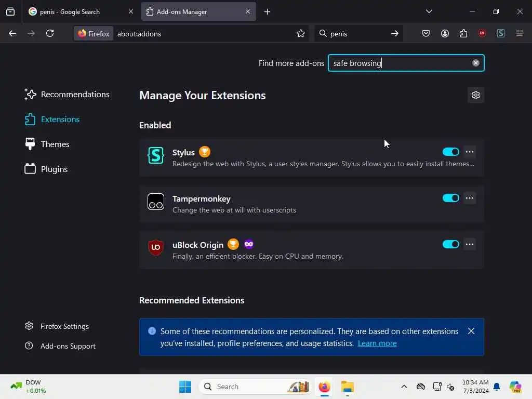Open the notifications bell icon
Viewport: 532px width, 399px height.
click(x=497, y=387)
